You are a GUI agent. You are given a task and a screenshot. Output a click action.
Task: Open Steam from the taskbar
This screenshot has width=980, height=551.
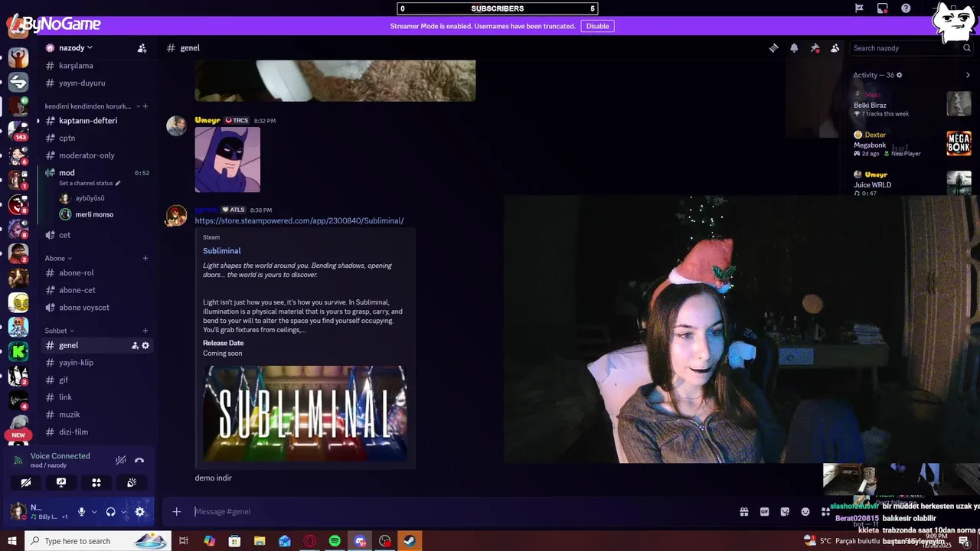pos(410,541)
